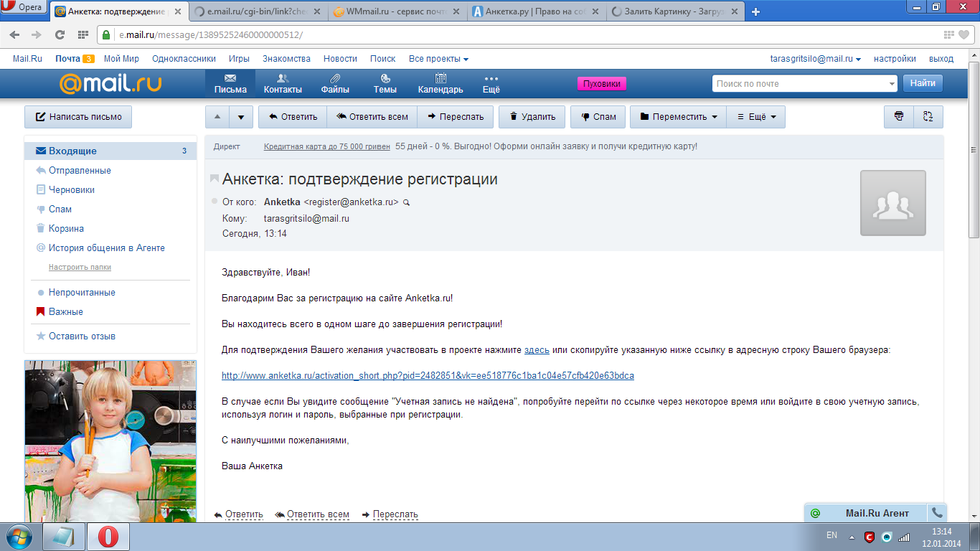This screenshot has width=980, height=551.
Task: Open notepad app in taskbar
Action: 65,537
